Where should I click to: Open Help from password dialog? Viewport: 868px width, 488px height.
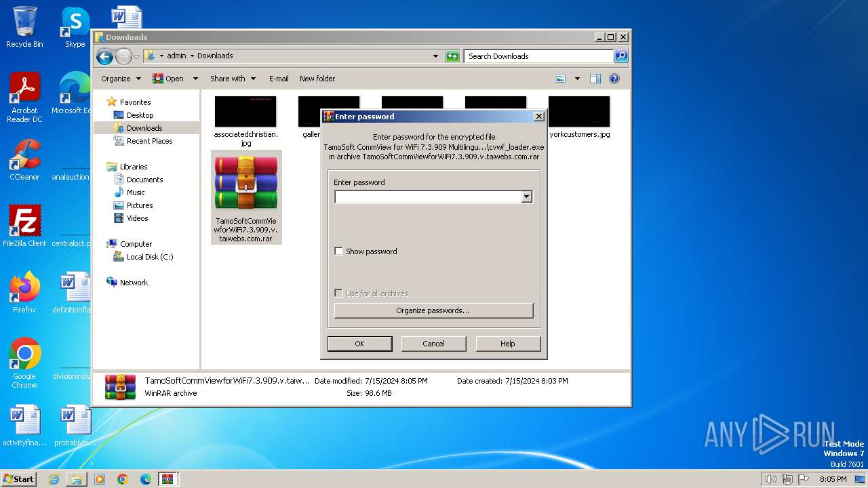508,344
